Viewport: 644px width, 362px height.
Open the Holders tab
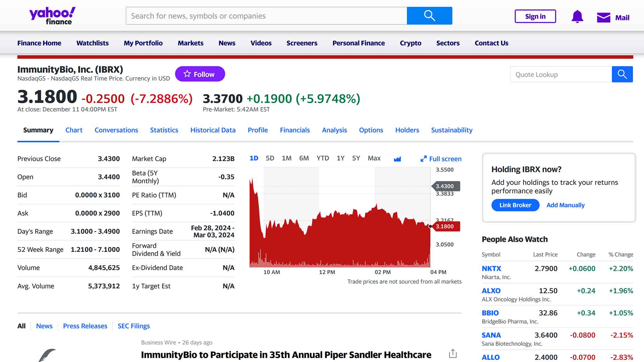point(407,130)
